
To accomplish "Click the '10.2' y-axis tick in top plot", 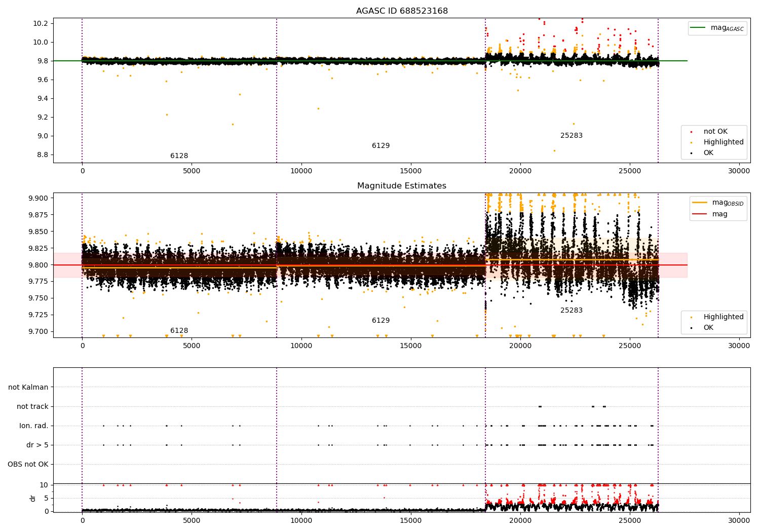I will (x=40, y=24).
